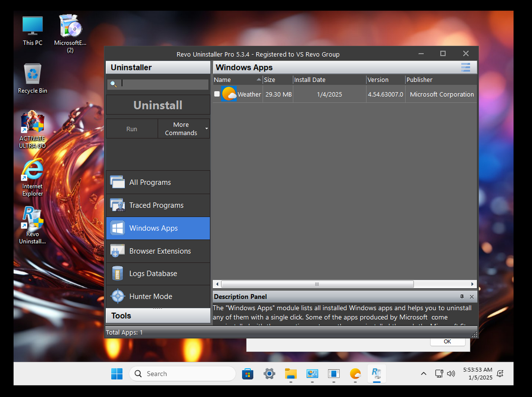Click the Run button
This screenshot has width=532, height=397.
(x=132, y=129)
